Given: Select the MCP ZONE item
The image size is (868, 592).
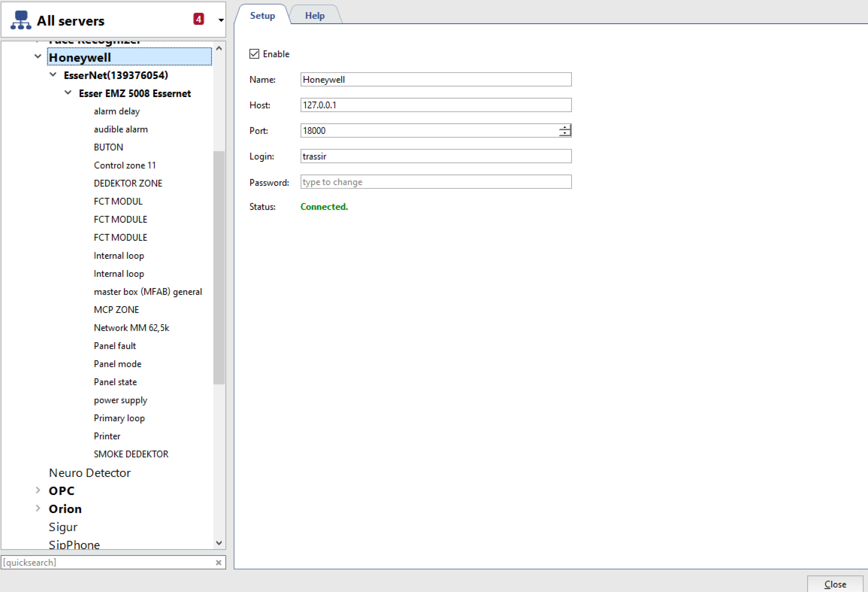Looking at the screenshot, I should click(x=116, y=310).
